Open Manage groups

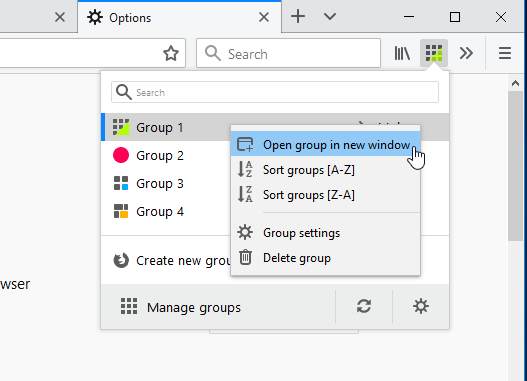coord(218,307)
